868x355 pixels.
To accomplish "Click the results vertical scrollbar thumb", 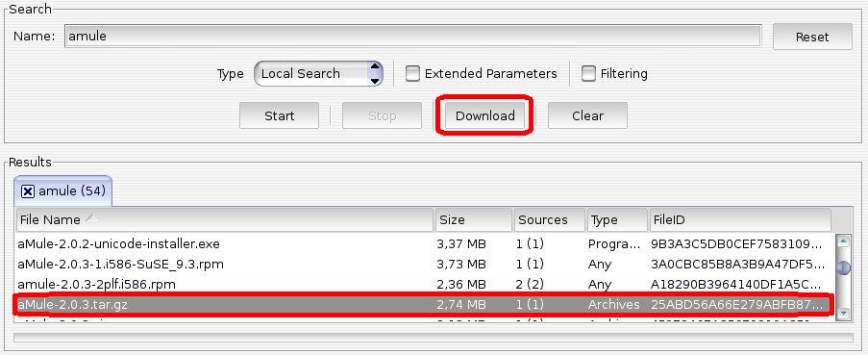I will [x=843, y=268].
